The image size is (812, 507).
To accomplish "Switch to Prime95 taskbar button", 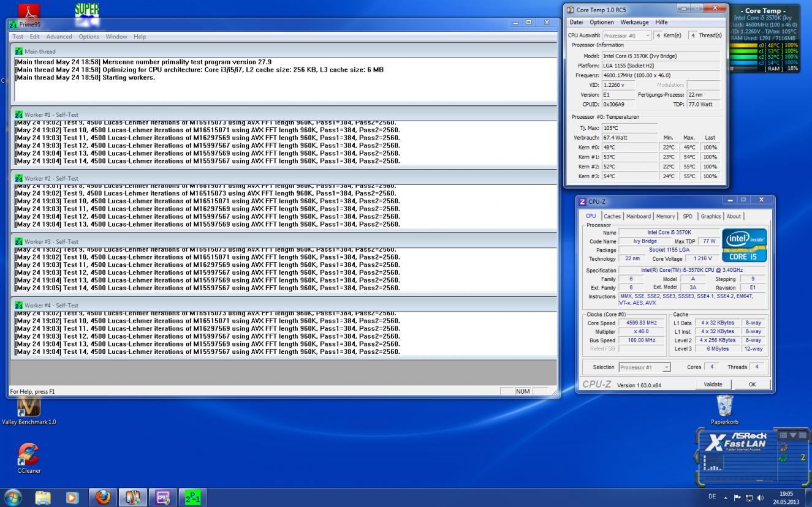I will [x=193, y=497].
